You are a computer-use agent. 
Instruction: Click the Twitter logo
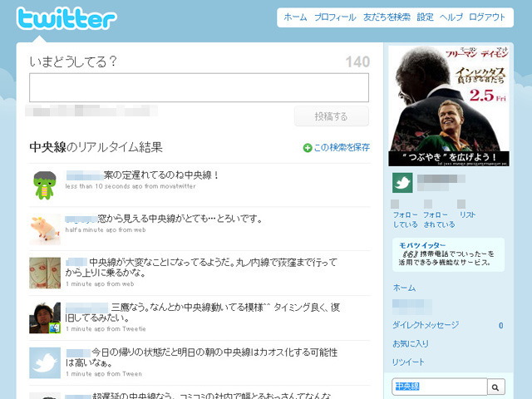pos(66,18)
